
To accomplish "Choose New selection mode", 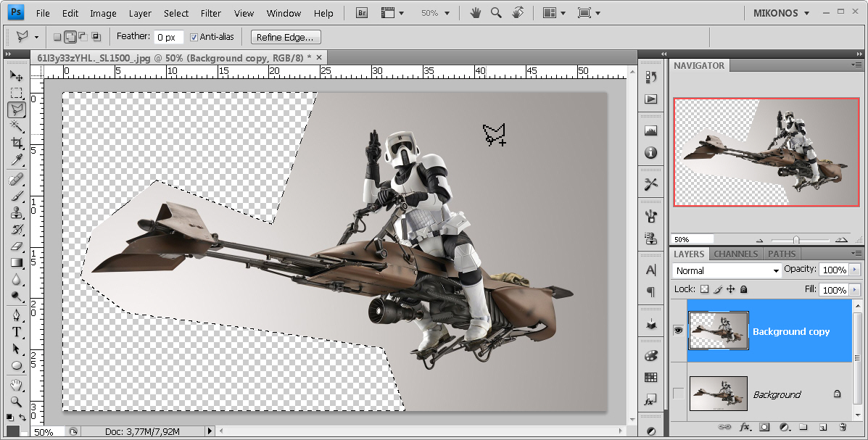I will pyautogui.click(x=57, y=37).
